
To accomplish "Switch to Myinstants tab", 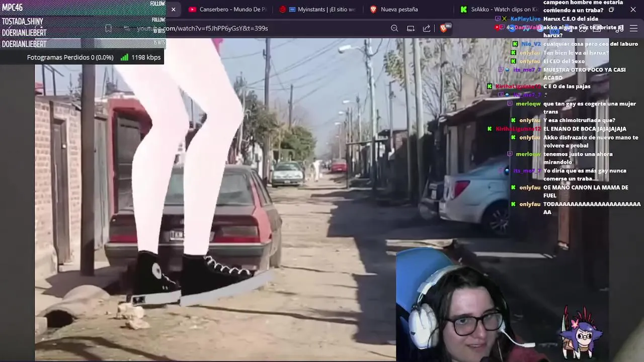I will (319, 9).
